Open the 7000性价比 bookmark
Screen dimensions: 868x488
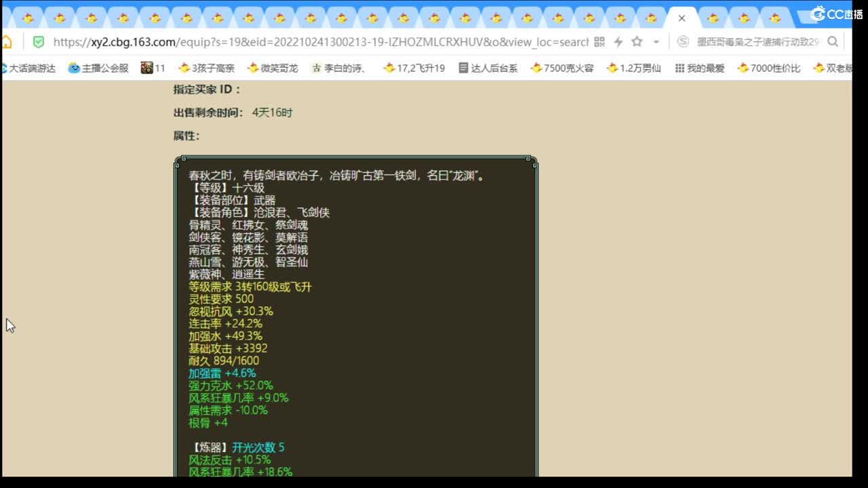tap(769, 68)
